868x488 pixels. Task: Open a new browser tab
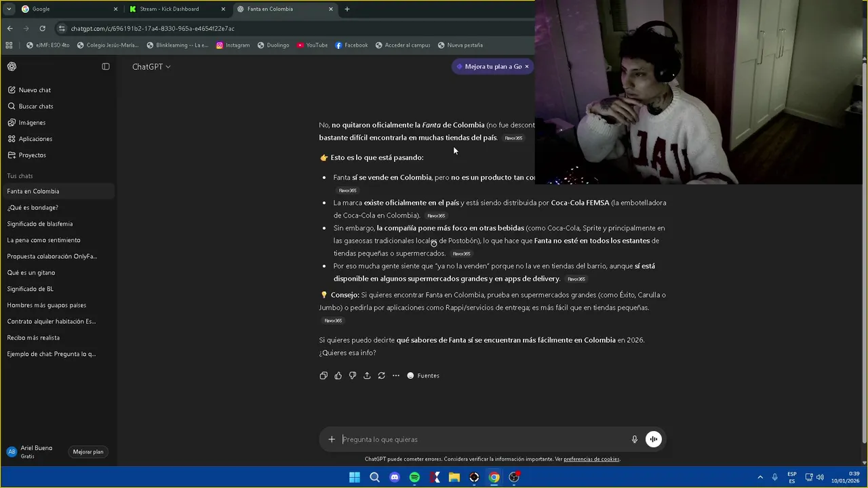point(347,9)
